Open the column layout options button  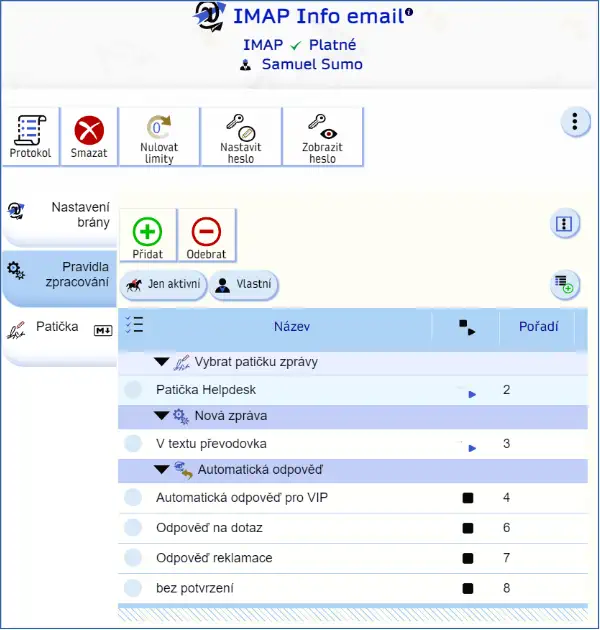pos(564,223)
